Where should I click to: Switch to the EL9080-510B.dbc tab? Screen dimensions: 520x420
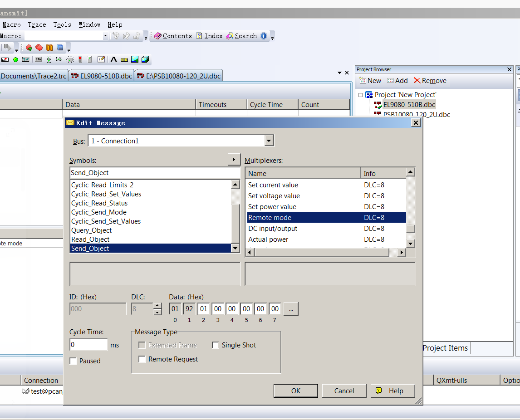[101, 76]
